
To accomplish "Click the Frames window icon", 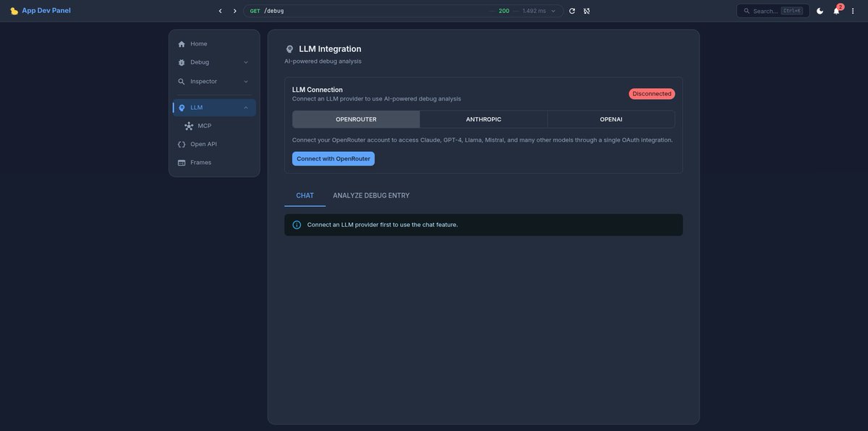I will coord(182,163).
